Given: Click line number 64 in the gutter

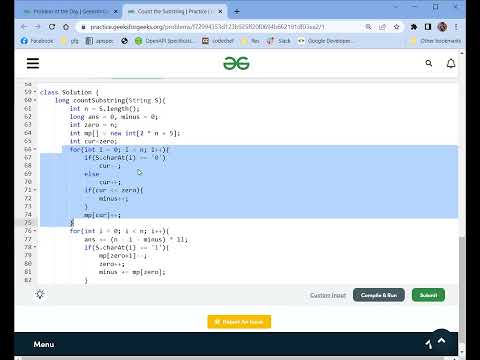Looking at the screenshot, I should click(28, 133).
